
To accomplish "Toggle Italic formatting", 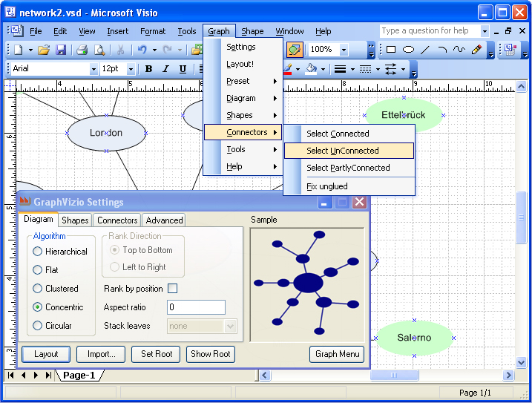I will click(x=165, y=69).
